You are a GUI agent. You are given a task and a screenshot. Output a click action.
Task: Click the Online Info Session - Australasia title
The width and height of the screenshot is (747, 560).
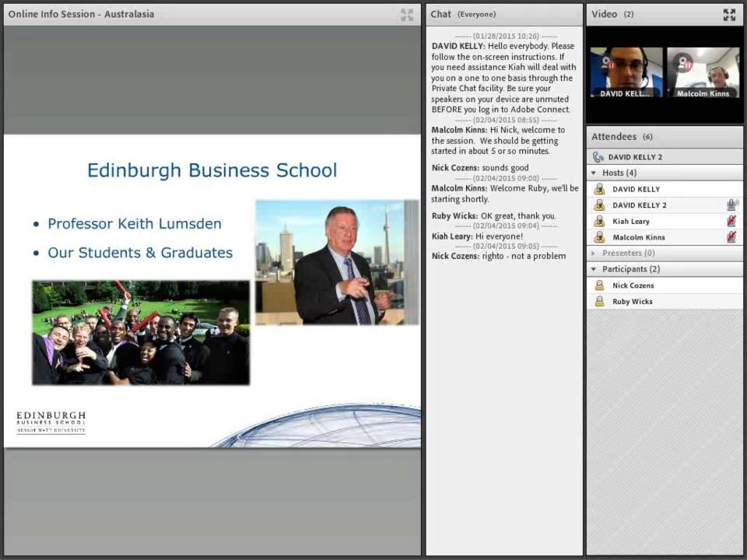[x=81, y=14]
